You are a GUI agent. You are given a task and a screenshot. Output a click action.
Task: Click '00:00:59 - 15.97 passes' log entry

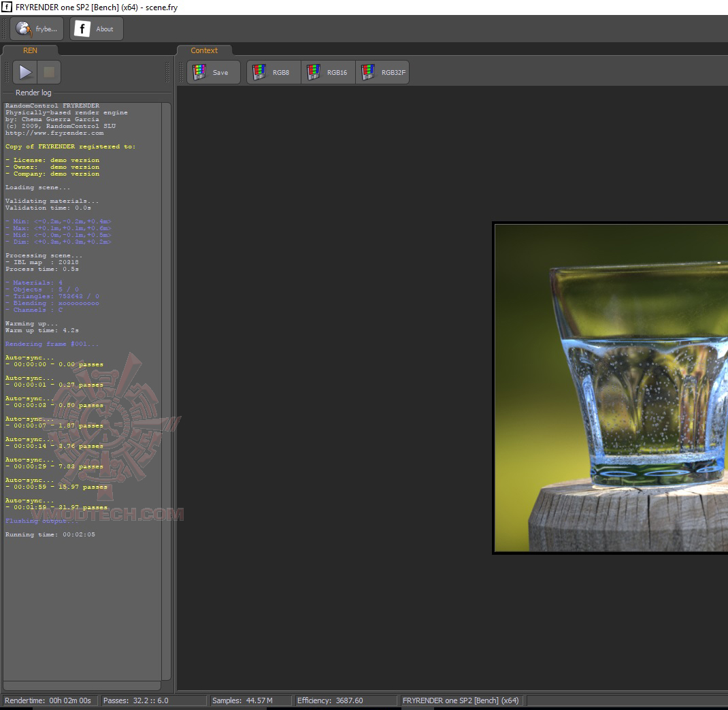point(56,487)
